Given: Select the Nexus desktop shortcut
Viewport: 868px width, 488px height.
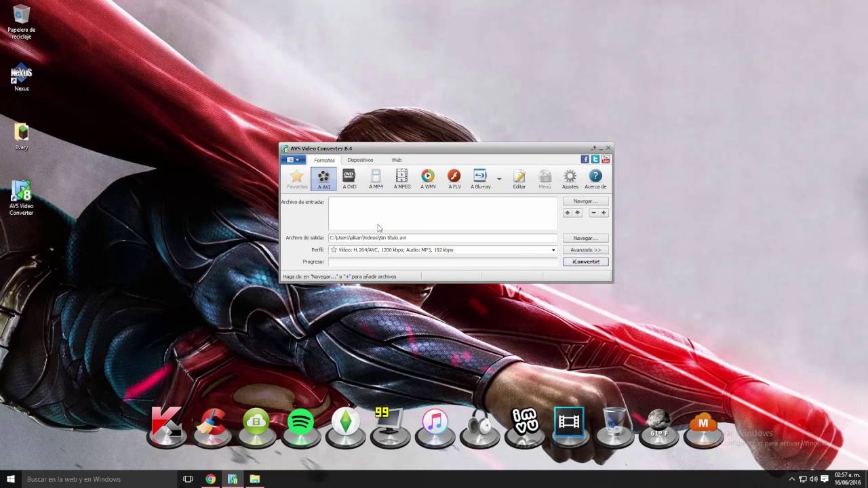Looking at the screenshot, I should click(x=22, y=77).
